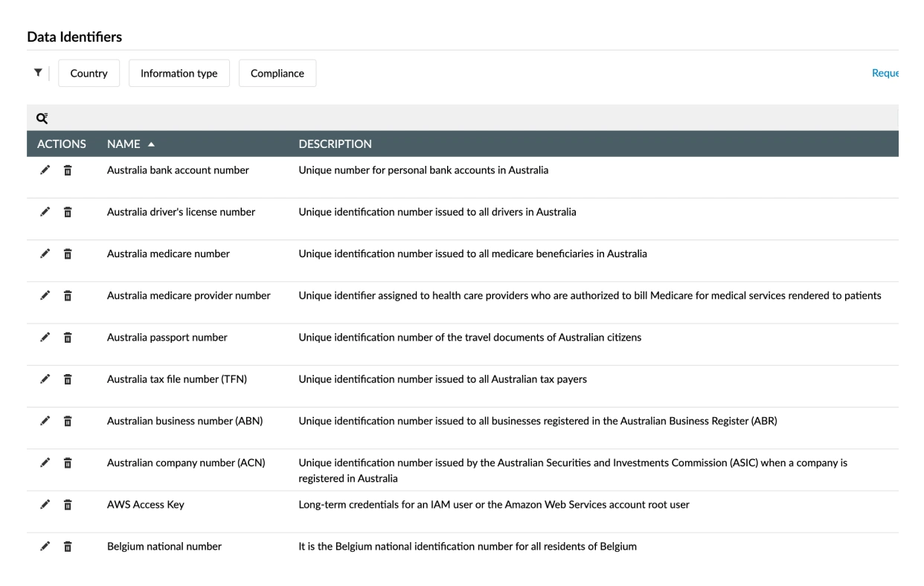Delete Australian business number (ABN)
924x586 pixels.
[x=67, y=421]
